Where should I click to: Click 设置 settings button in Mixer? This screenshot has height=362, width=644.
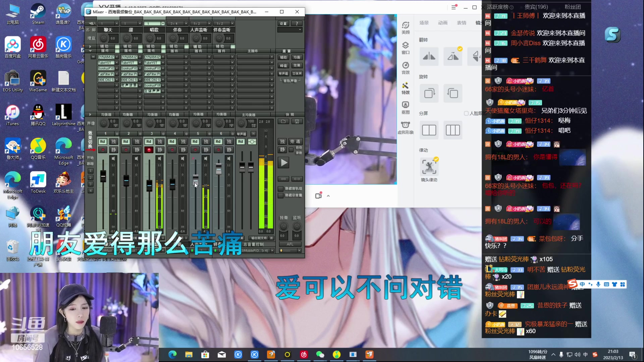283,23
